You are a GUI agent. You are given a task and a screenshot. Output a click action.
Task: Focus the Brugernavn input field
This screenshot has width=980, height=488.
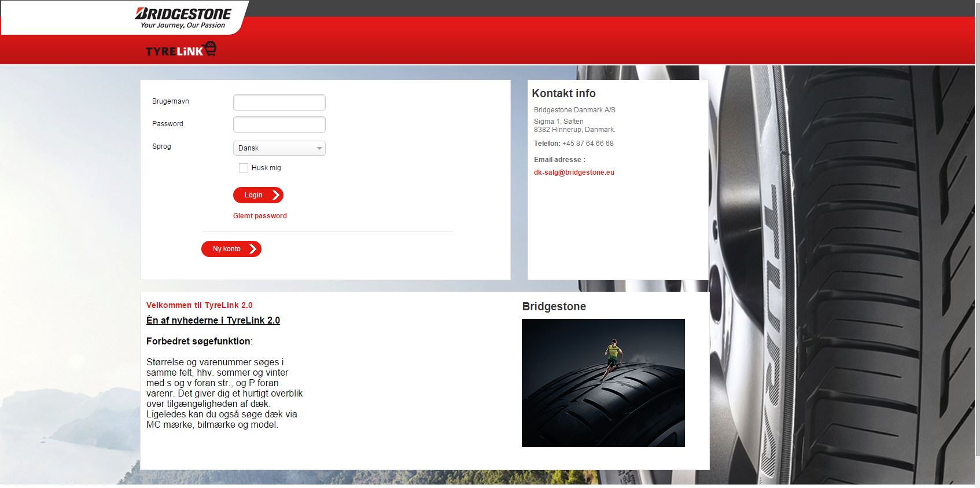(279, 102)
